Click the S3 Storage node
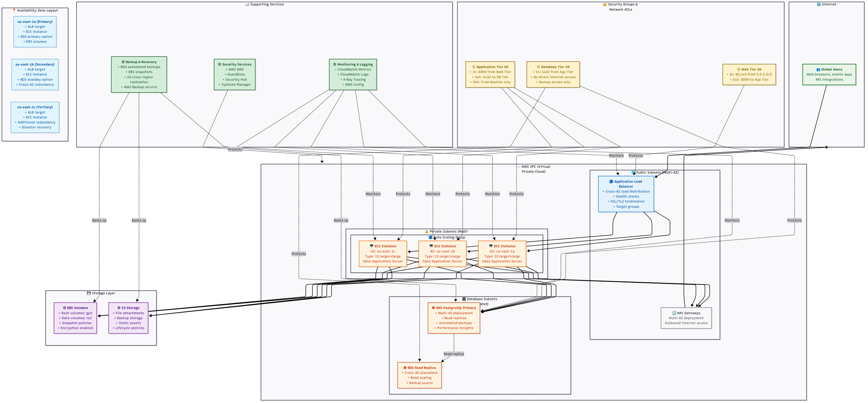This screenshot has height=403, width=868. tap(128, 318)
